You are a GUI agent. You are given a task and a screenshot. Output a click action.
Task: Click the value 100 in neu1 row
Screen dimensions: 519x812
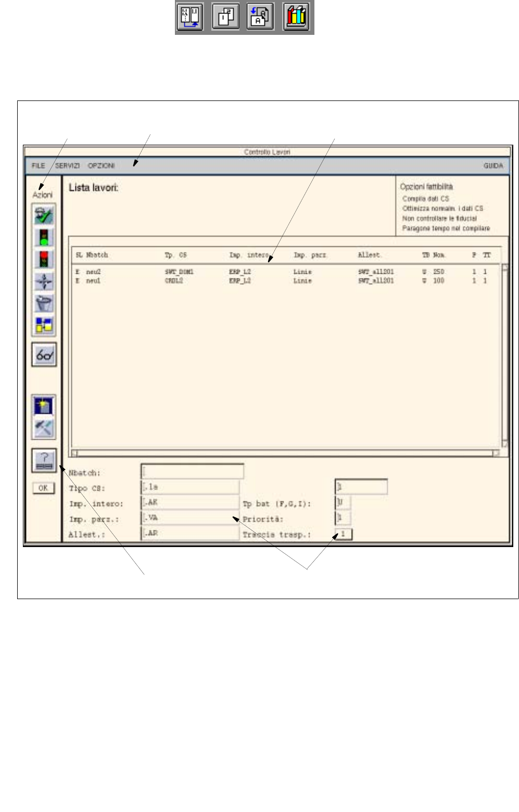439,281
